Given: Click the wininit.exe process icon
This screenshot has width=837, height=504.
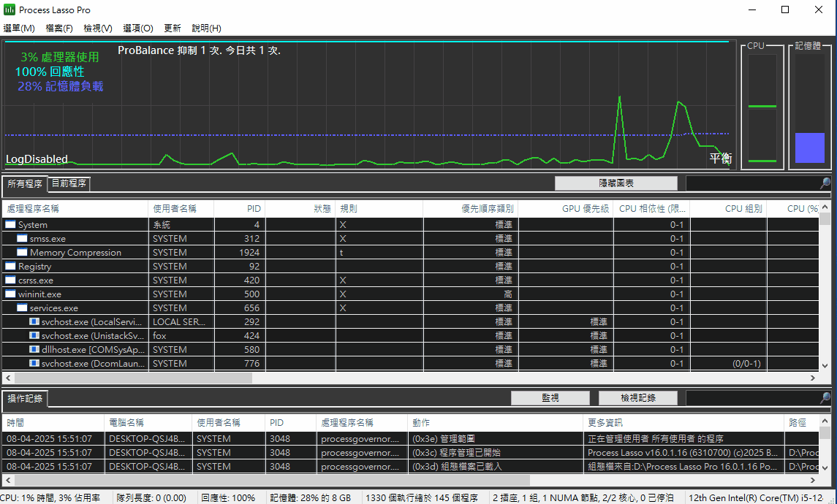Looking at the screenshot, I should pyautogui.click(x=11, y=294).
